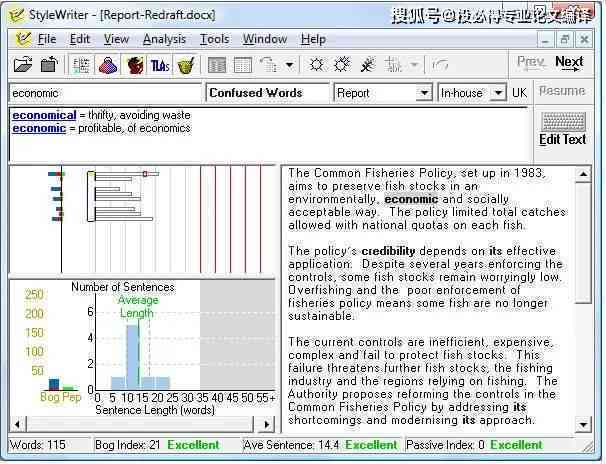Viewport: 606px width, 464px height.
Task: Click the Confused Words category box
Action: pos(267,93)
